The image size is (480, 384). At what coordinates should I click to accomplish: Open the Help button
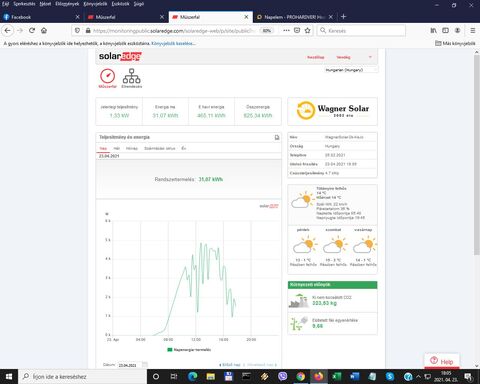(x=442, y=361)
